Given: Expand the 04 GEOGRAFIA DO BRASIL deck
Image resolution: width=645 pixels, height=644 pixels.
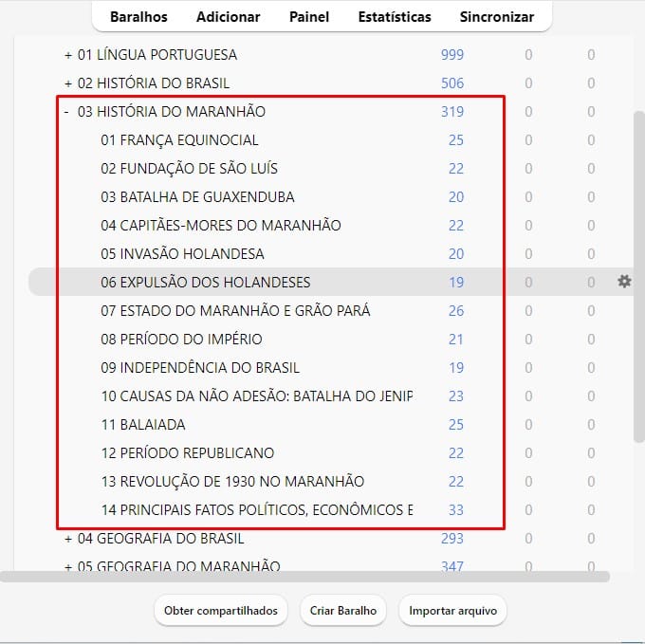Looking at the screenshot, I should [68, 539].
